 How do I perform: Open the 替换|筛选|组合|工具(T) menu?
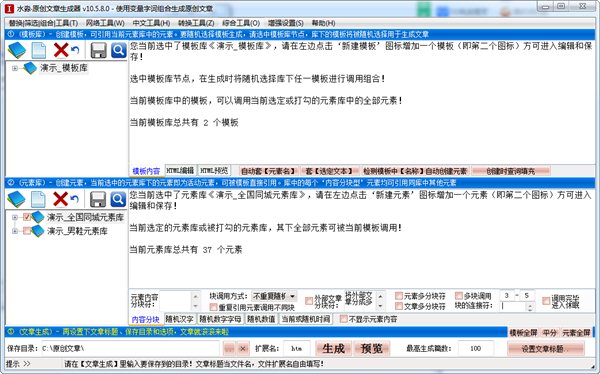pos(43,23)
